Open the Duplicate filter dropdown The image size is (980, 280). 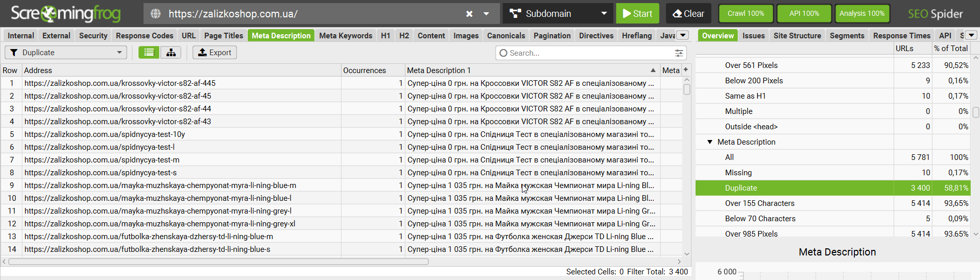tap(66, 53)
